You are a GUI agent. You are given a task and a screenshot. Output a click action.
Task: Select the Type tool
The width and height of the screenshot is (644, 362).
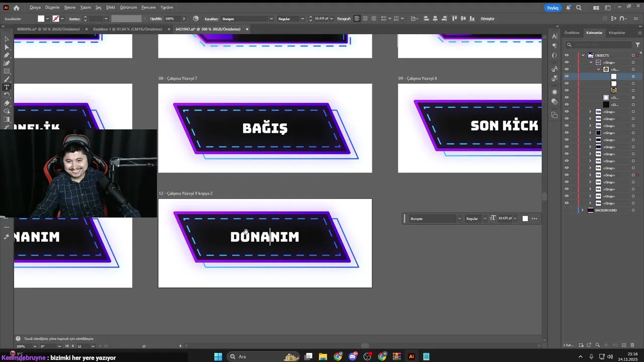click(x=7, y=87)
